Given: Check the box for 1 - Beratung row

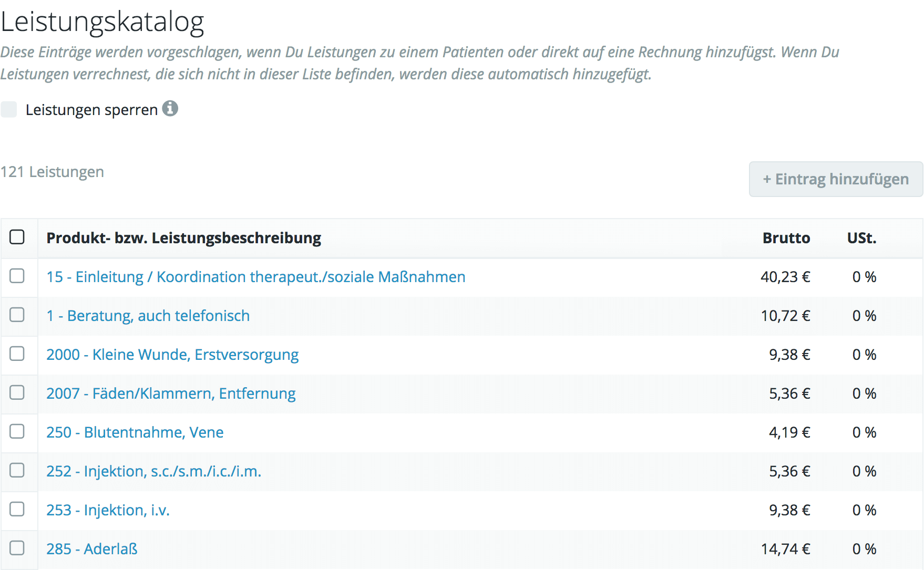Looking at the screenshot, I should (17, 315).
